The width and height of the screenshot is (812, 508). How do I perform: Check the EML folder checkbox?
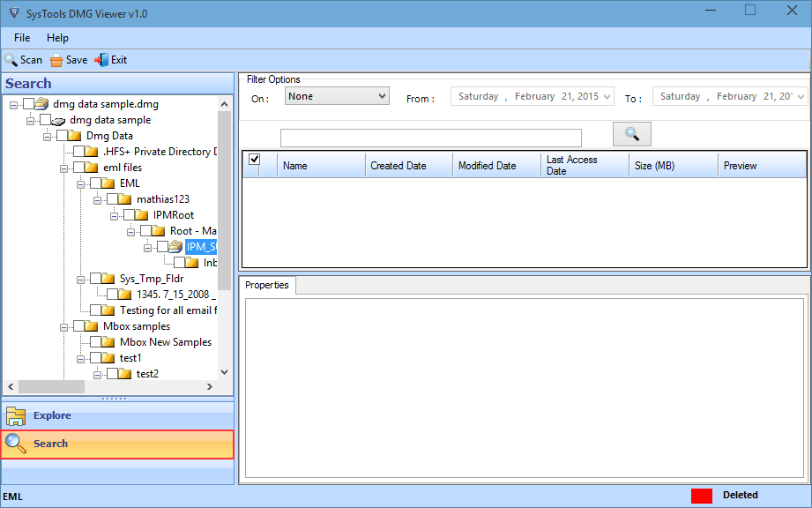[95, 183]
